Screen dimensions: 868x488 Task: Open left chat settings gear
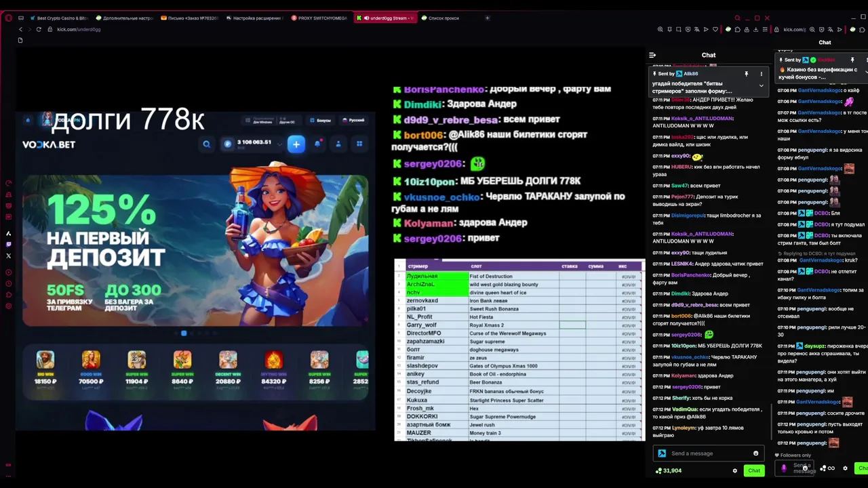(x=734, y=470)
